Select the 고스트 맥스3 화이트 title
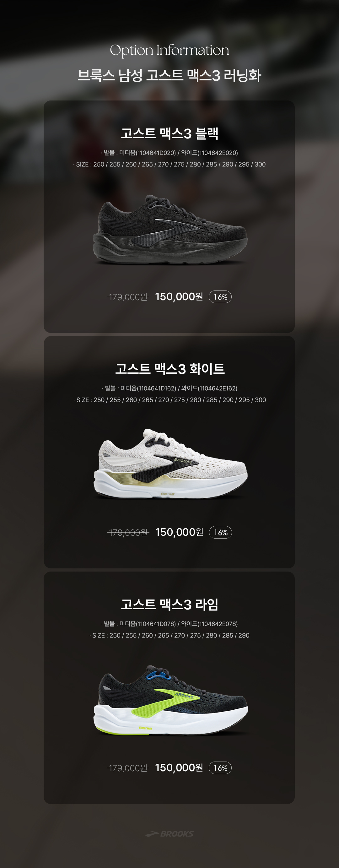Image resolution: width=339 pixels, height=868 pixels. [x=170, y=369]
